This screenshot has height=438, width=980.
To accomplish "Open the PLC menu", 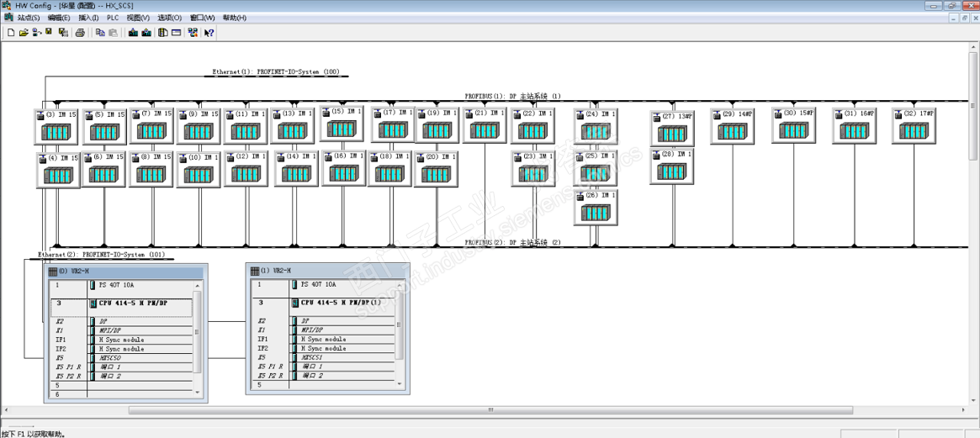I will (113, 18).
